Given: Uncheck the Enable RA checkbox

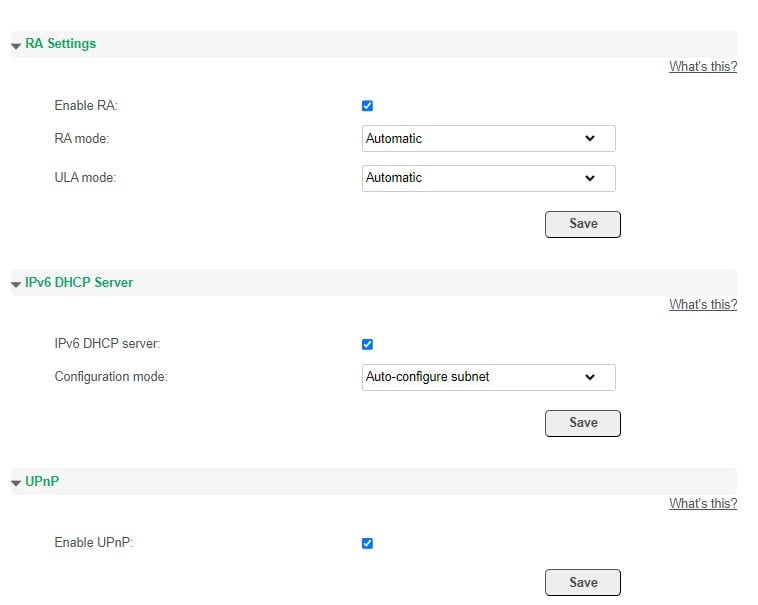Looking at the screenshot, I should (x=367, y=106).
